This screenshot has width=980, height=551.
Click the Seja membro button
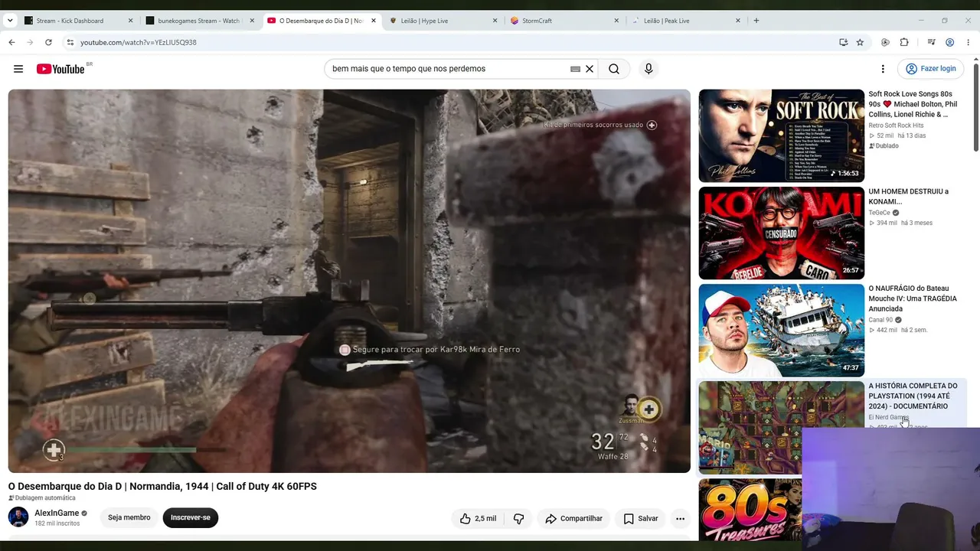pyautogui.click(x=129, y=517)
